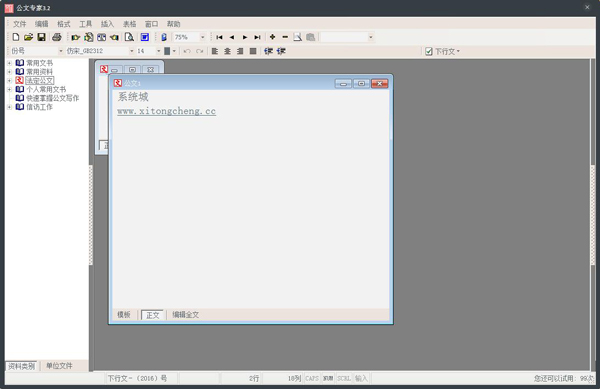Toggle the 下行文 checkbox
600x389 pixels.
coord(429,51)
